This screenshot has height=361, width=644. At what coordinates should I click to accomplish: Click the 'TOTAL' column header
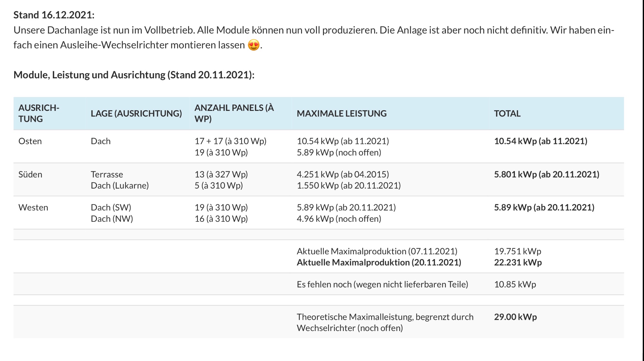pyautogui.click(x=507, y=113)
